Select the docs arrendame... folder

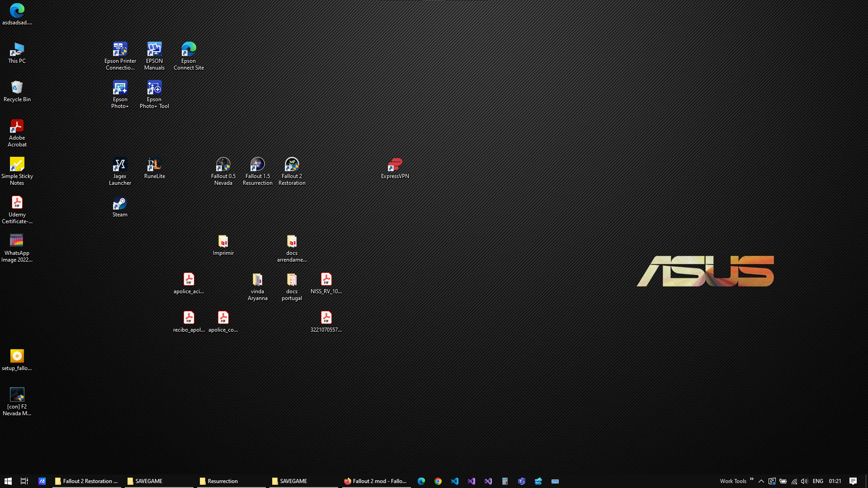292,248
